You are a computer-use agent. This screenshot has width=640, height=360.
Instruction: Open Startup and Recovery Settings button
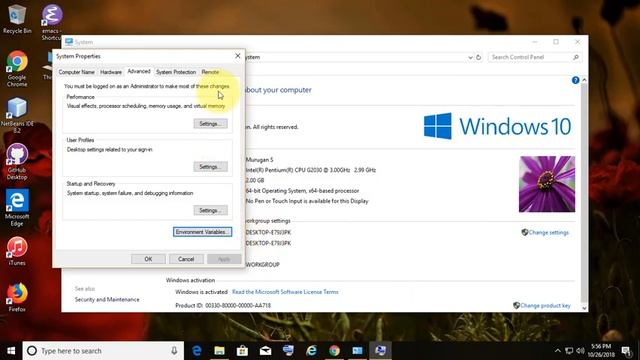pos(211,210)
